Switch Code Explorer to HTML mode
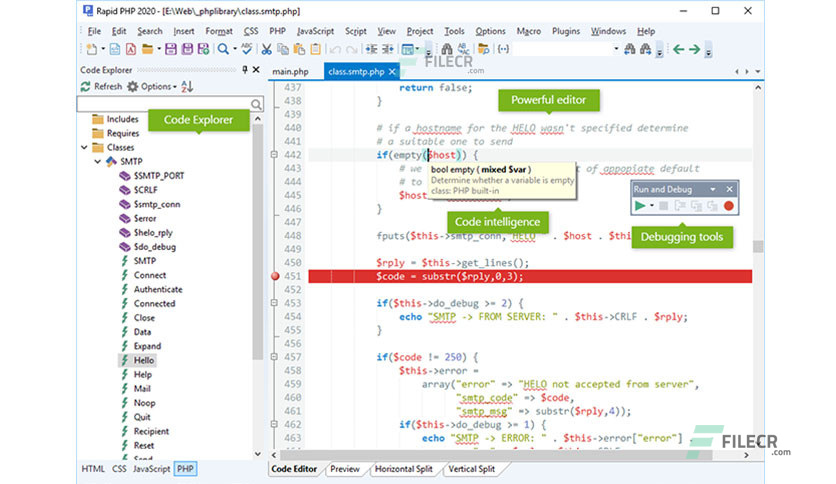The image size is (836, 484). pos(93,469)
